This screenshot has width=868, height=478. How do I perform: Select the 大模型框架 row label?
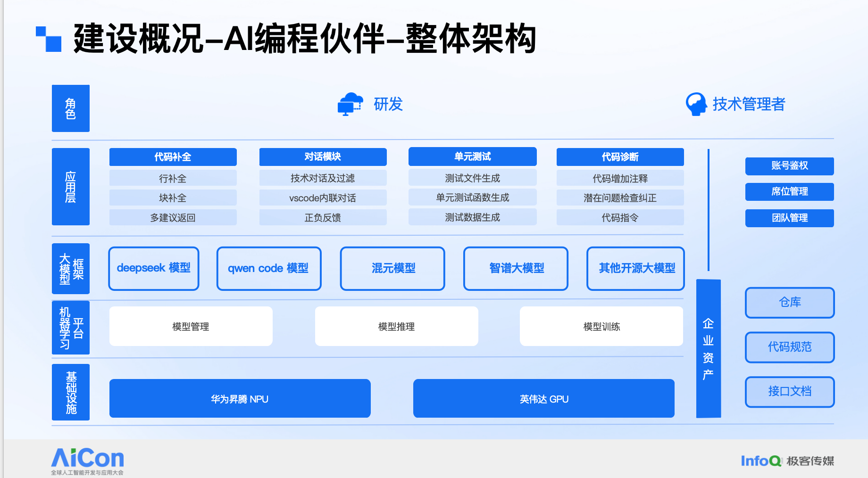click(x=71, y=269)
